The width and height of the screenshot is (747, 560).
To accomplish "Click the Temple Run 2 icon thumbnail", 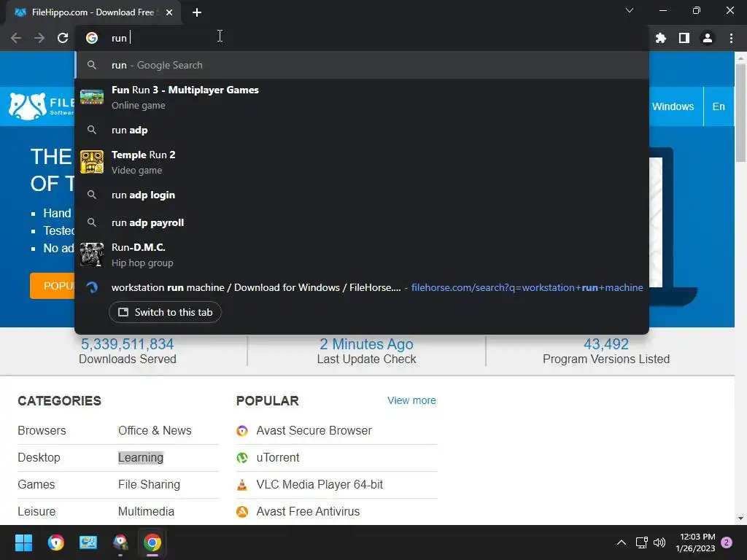I will tap(91, 162).
